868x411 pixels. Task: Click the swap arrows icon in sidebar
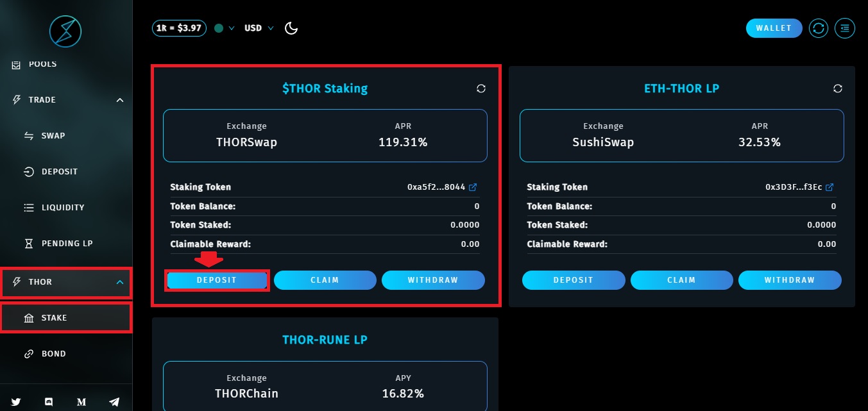point(29,136)
